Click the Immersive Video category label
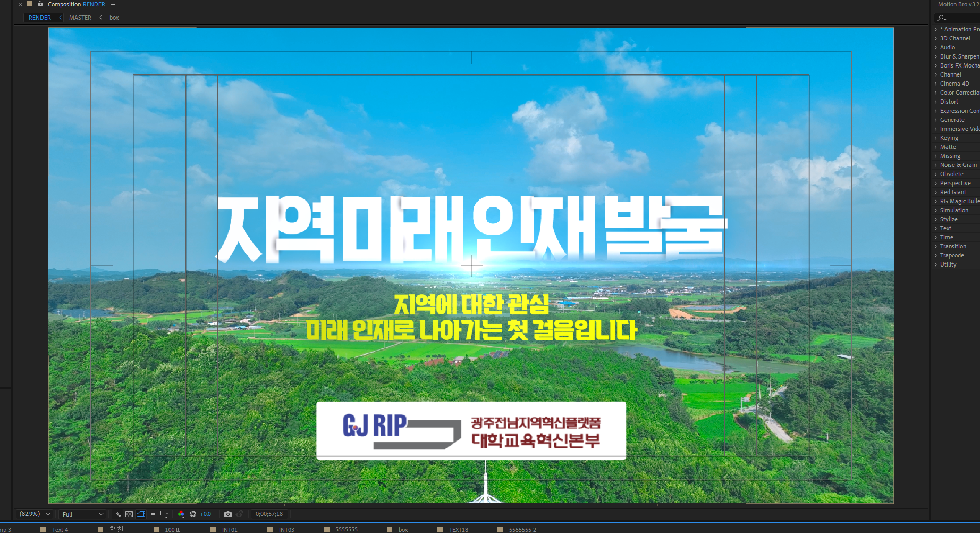This screenshot has width=980, height=533. point(960,129)
